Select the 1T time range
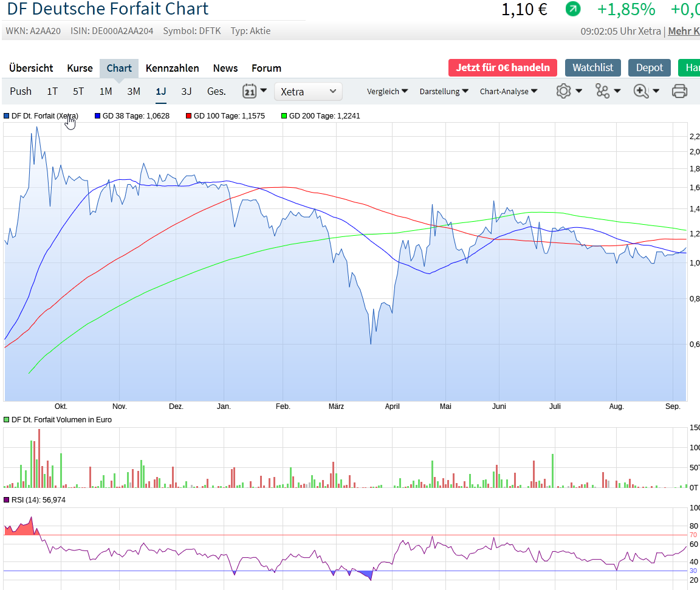The image size is (700, 590). click(52, 92)
